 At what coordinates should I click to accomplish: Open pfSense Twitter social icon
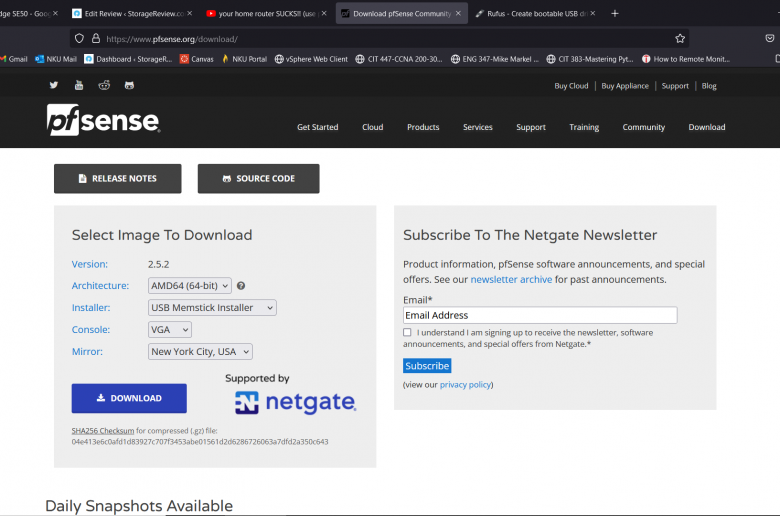click(x=54, y=85)
